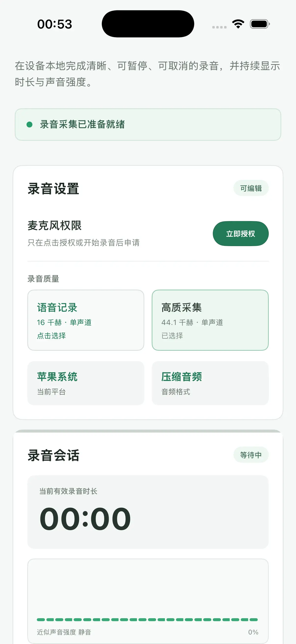Tap the 录音采集已准备就绪 status banner

pos(148,125)
